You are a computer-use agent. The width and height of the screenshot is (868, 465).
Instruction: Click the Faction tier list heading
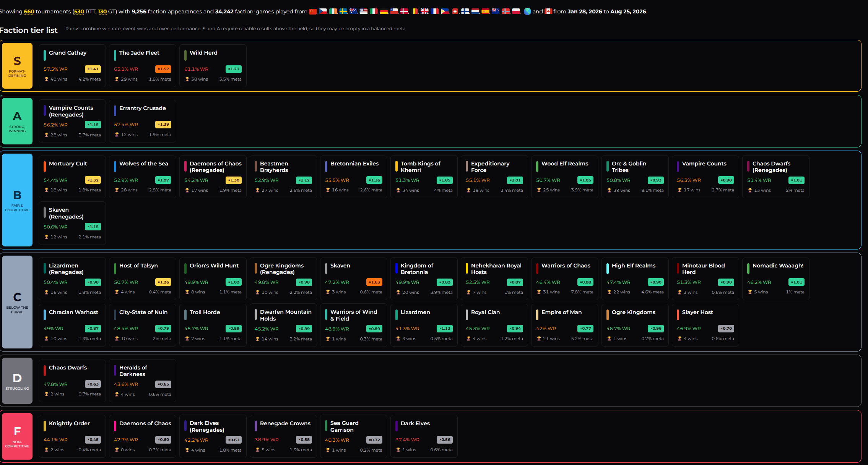point(29,30)
